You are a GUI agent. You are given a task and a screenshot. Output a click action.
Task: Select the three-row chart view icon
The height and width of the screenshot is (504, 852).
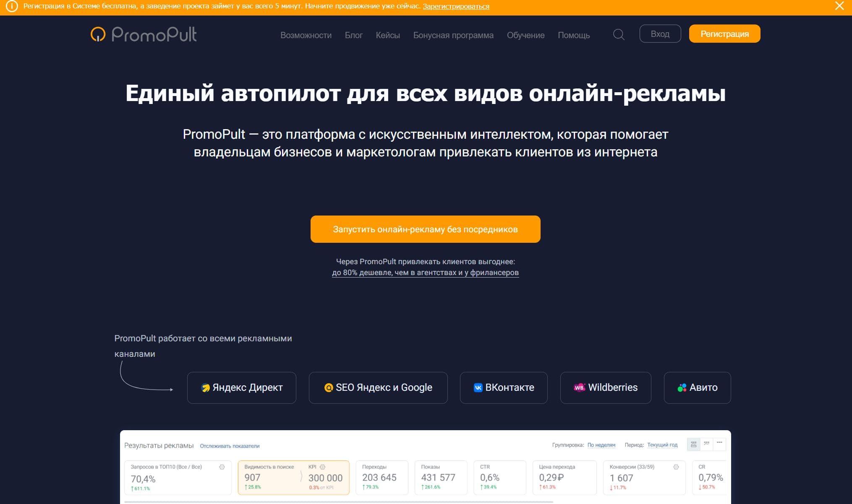pos(694,444)
